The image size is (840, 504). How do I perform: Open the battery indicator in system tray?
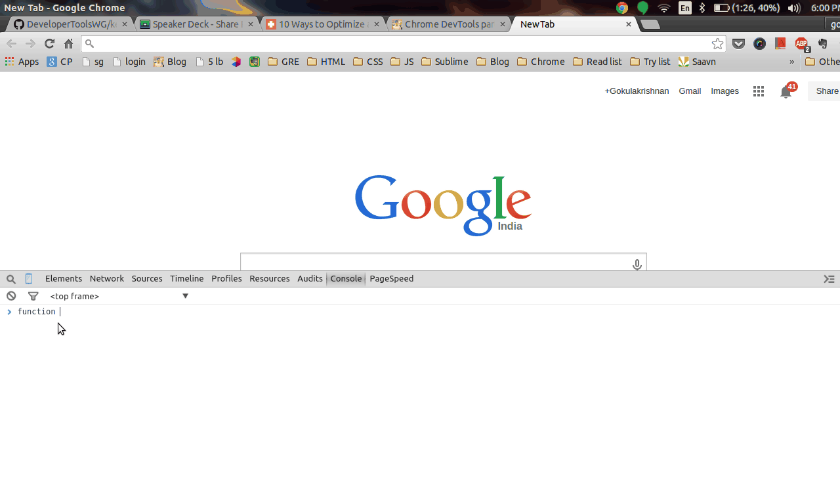pyautogui.click(x=747, y=8)
